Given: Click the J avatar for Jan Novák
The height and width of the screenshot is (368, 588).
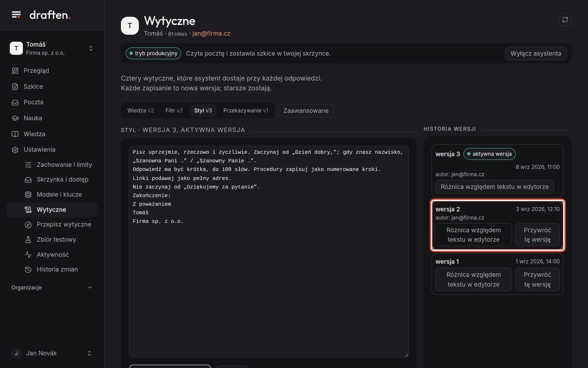Looking at the screenshot, I should tap(16, 353).
